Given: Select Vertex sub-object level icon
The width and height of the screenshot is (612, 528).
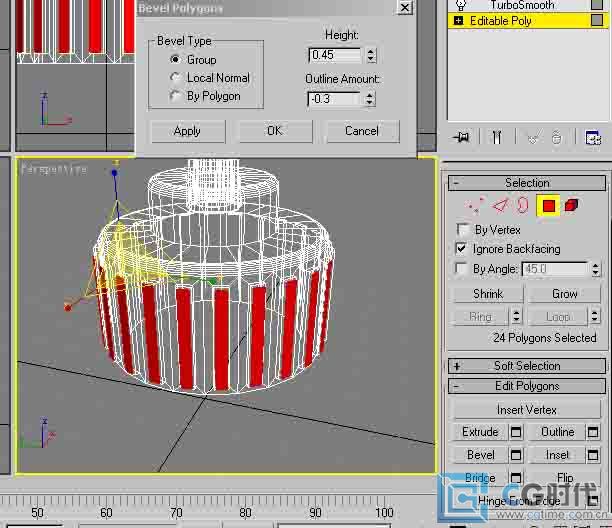Looking at the screenshot, I should pyautogui.click(x=474, y=206).
